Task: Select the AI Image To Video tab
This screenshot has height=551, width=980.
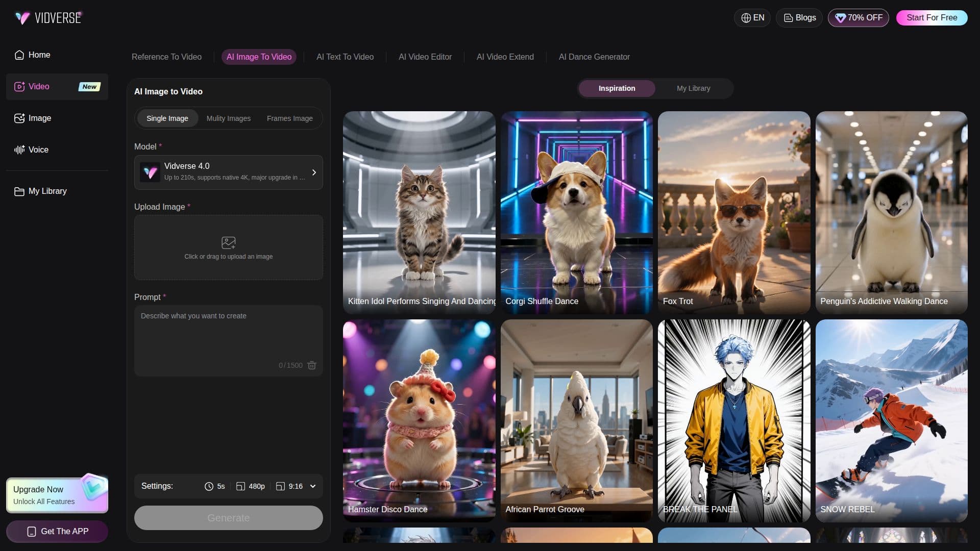Action: (x=259, y=57)
